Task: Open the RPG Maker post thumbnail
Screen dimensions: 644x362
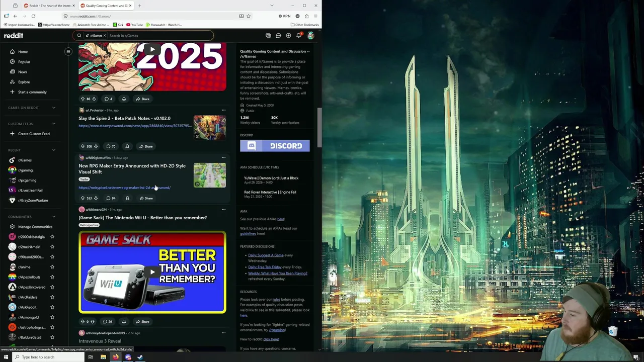Action: click(210, 175)
